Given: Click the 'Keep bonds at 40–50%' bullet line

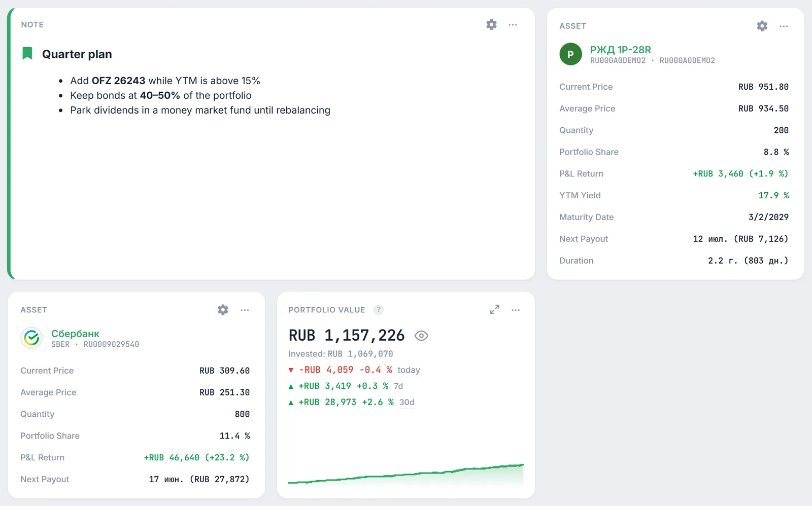Looking at the screenshot, I should click(x=161, y=95).
